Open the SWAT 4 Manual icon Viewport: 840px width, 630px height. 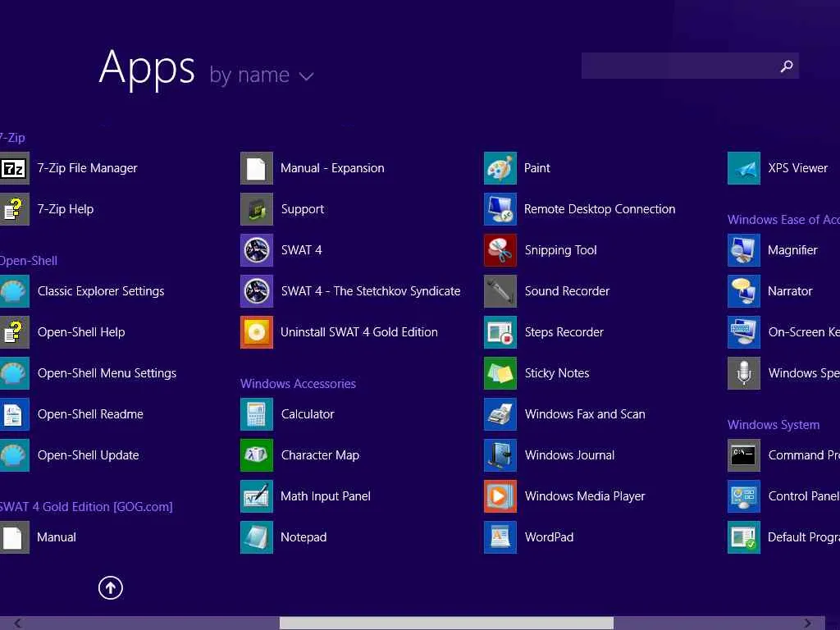tap(14, 537)
